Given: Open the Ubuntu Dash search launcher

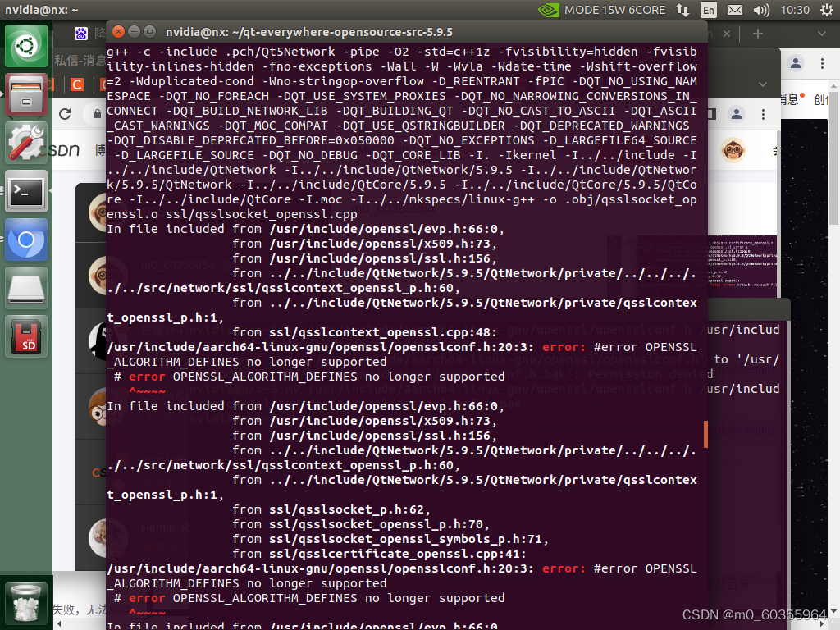Looking at the screenshot, I should click(26, 46).
